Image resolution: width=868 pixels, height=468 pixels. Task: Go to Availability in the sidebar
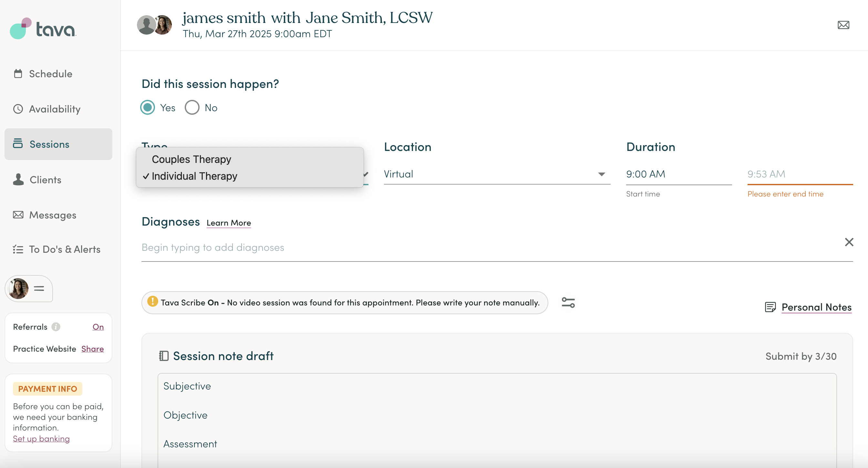pyautogui.click(x=58, y=109)
